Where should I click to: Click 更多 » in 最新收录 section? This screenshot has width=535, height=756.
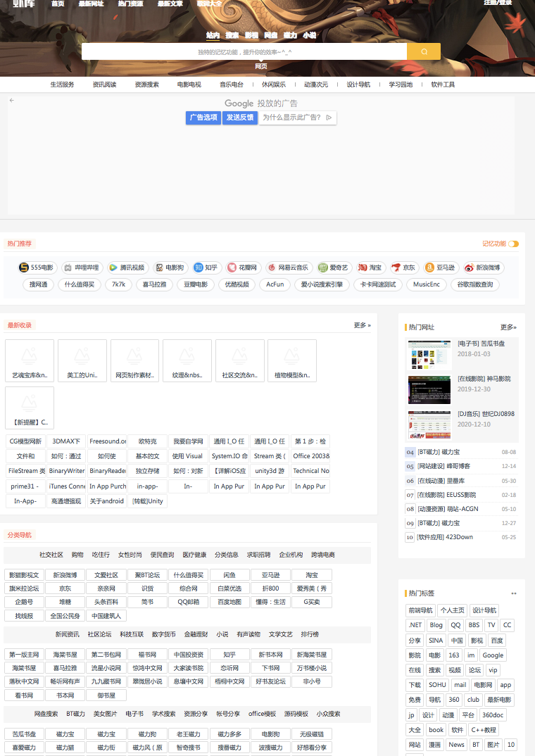coord(363,325)
